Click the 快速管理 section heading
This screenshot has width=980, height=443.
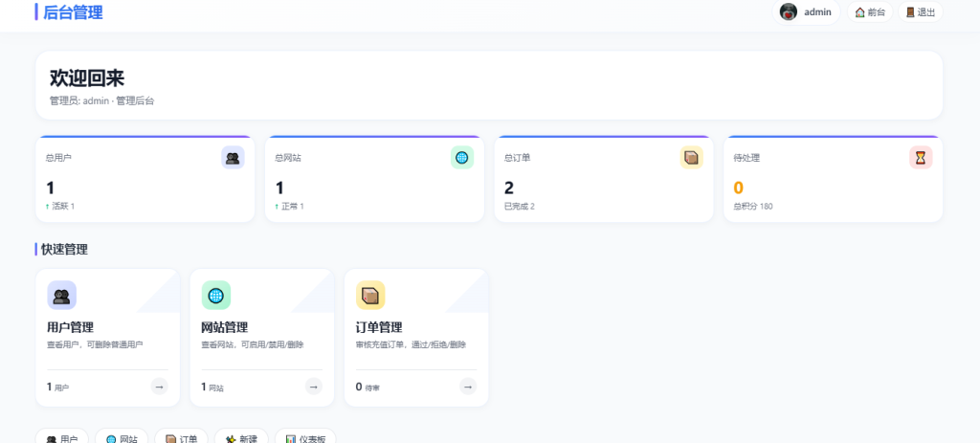[64, 250]
